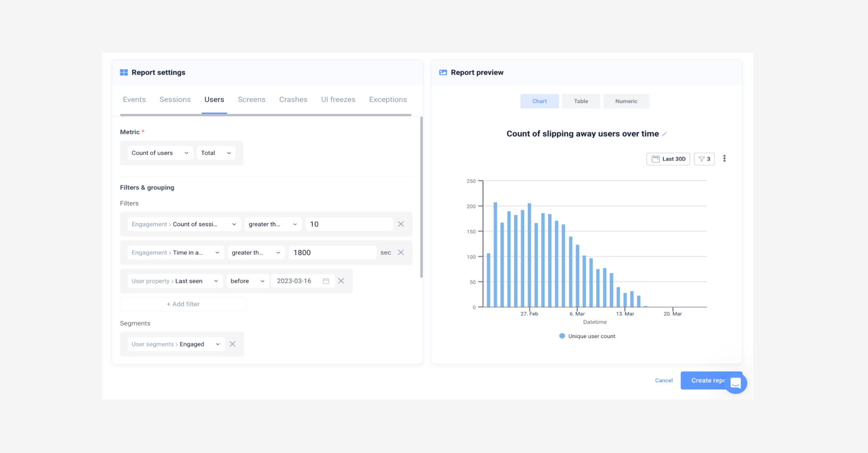Open the three-dot chart options menu
Viewport: 868px width, 453px height.
(x=724, y=159)
